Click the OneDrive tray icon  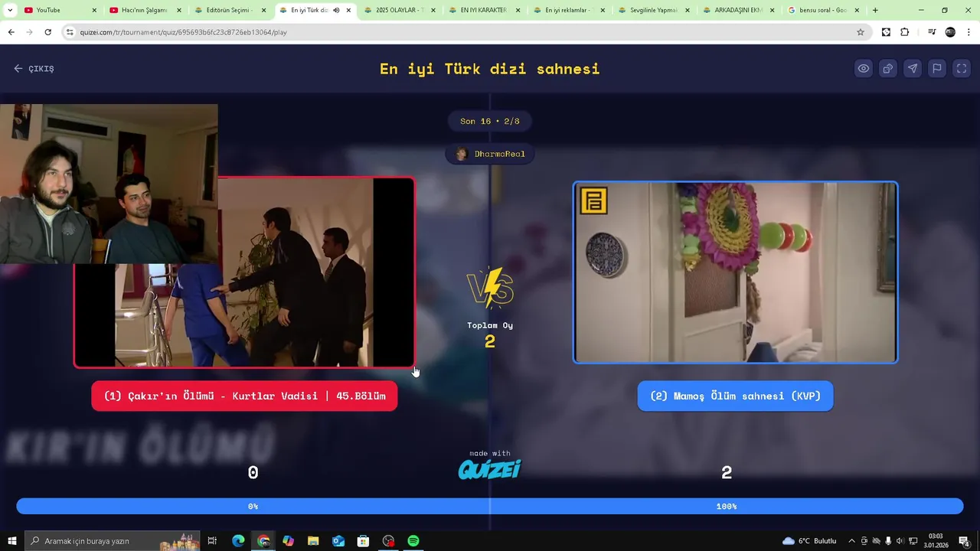(877, 541)
